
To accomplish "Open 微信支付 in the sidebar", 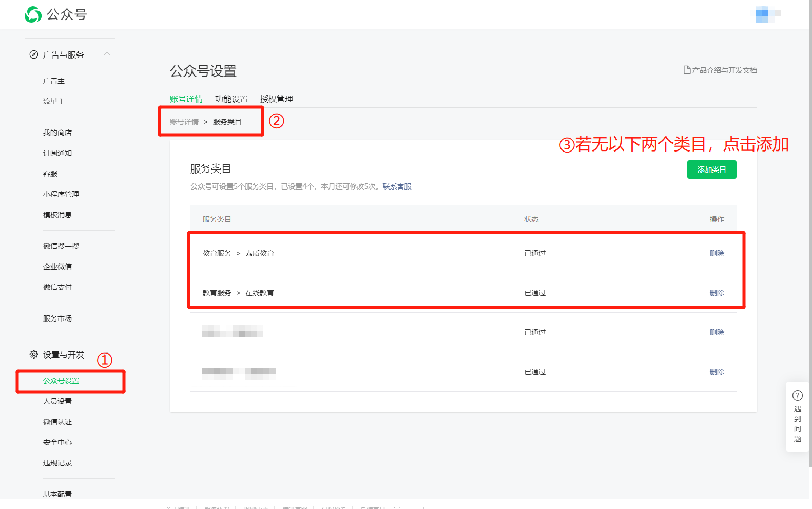I will 57,287.
